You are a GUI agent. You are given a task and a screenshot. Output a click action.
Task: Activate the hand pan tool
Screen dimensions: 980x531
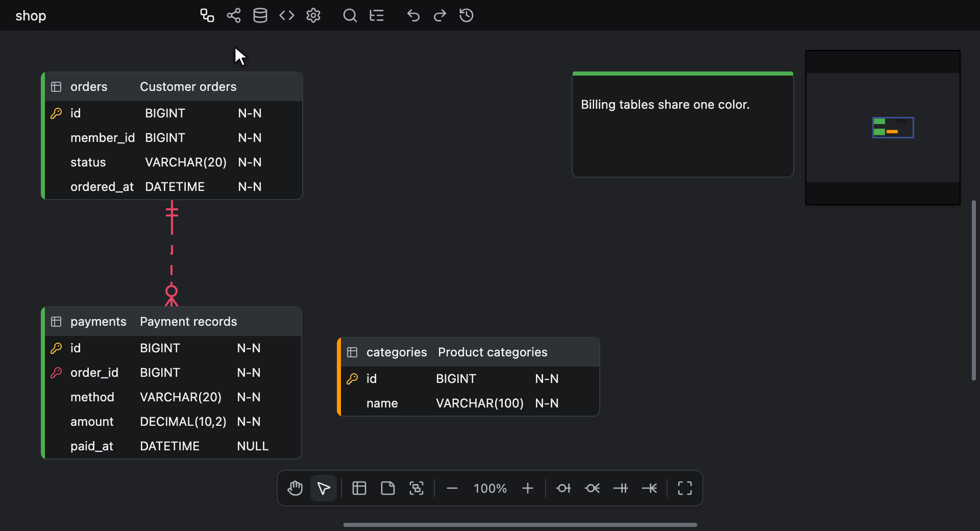[x=295, y=488]
